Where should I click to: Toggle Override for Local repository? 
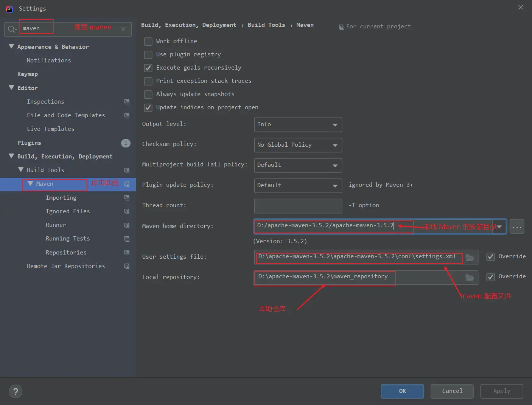coord(490,277)
